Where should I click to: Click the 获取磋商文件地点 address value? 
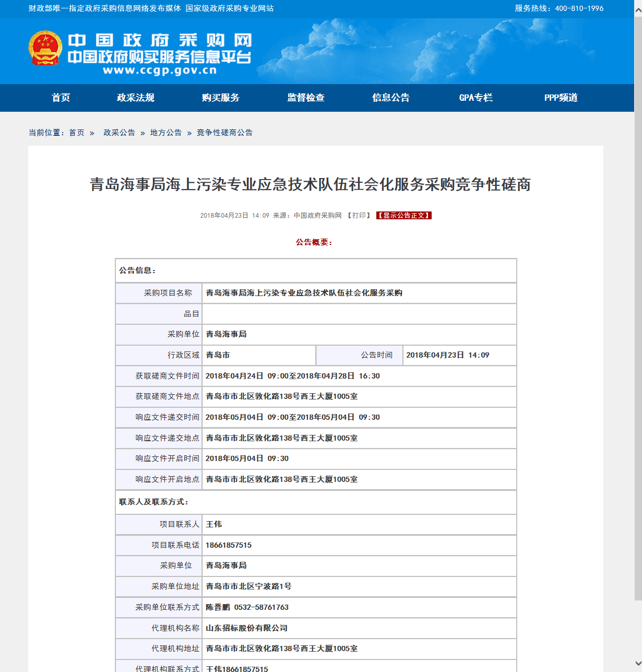coord(282,396)
